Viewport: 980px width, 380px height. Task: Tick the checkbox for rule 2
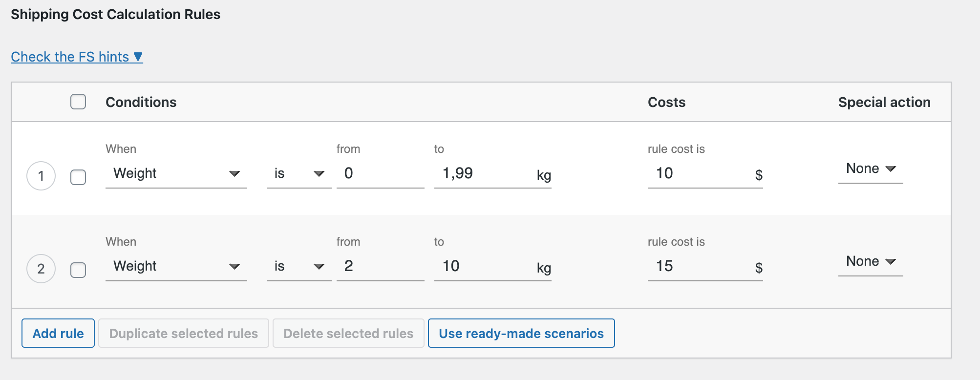pyautogui.click(x=78, y=270)
